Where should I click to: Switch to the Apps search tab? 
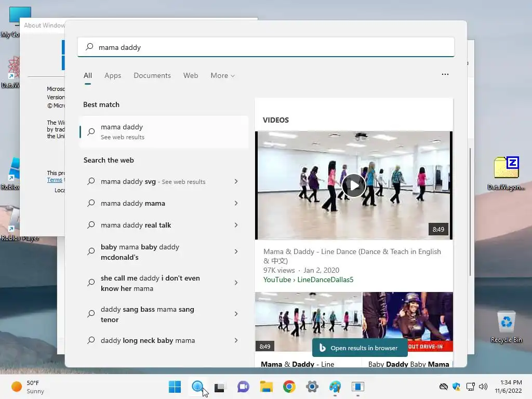(113, 76)
